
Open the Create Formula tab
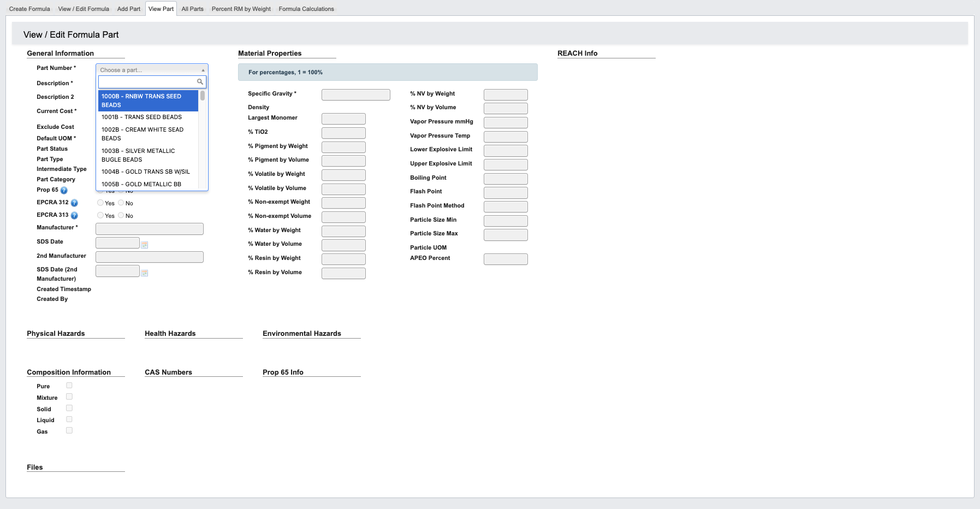29,9
